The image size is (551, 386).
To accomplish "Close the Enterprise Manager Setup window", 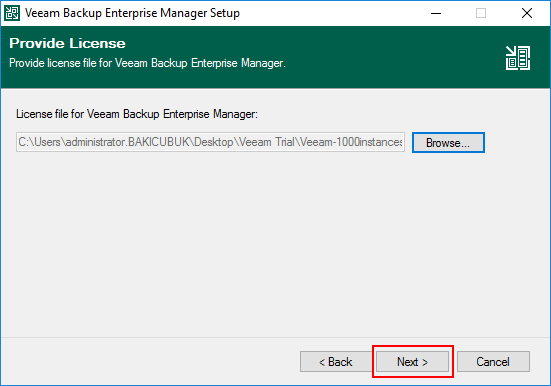I will click(526, 13).
